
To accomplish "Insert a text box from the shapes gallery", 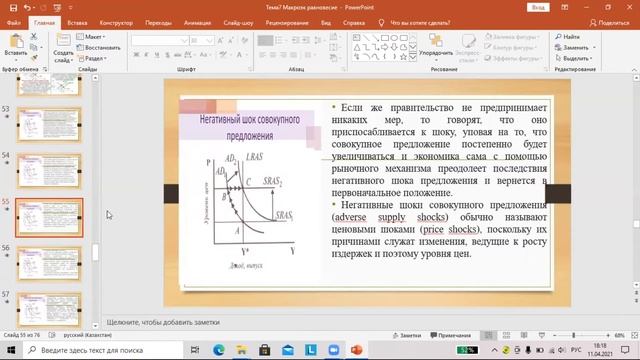I will point(357,38).
